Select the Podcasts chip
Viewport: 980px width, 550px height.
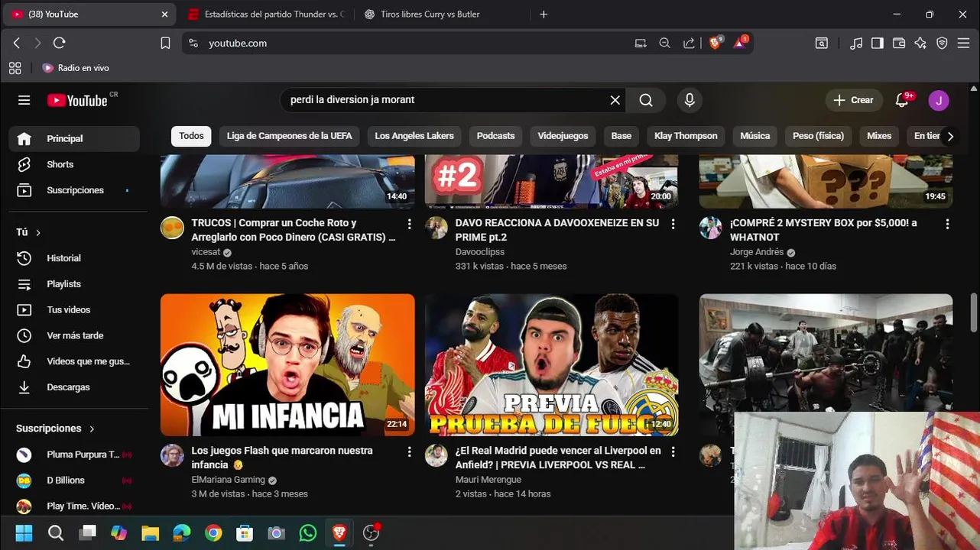pos(495,136)
